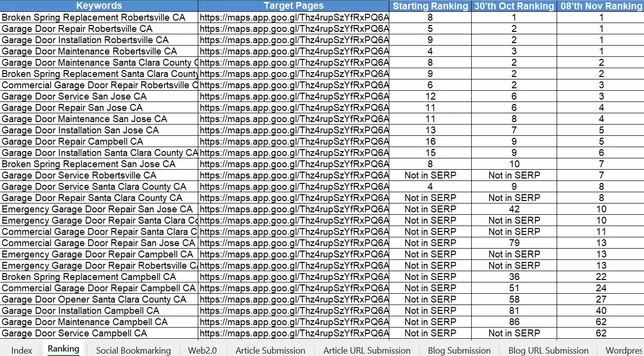Viewport: 644px width, 356px height.
Task: Click Emergency Garage Door Repair Robertsville keyword
Action: pyautogui.click(x=99, y=265)
